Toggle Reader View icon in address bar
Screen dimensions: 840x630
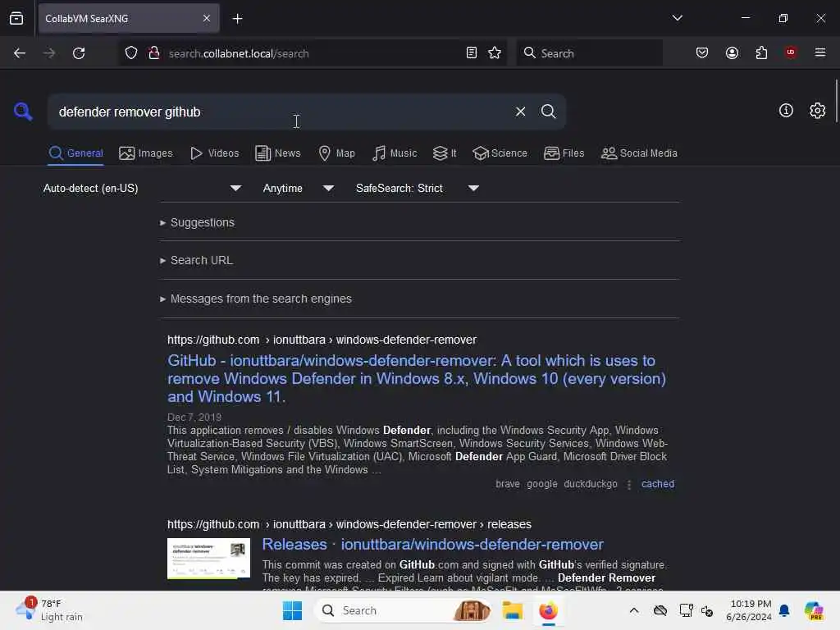[472, 53]
